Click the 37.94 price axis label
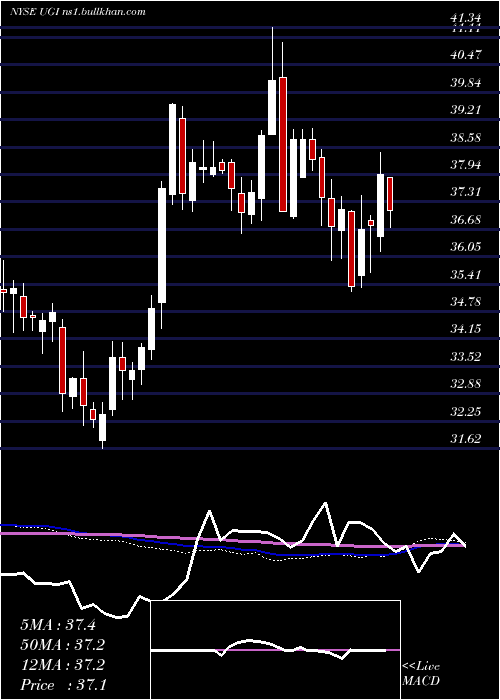This screenshot has width=500, height=700. [466, 165]
